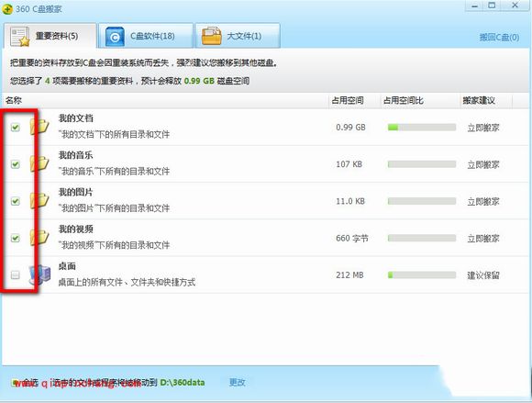
Task: Click the 大文件 tab folder icon
Action: (211, 37)
